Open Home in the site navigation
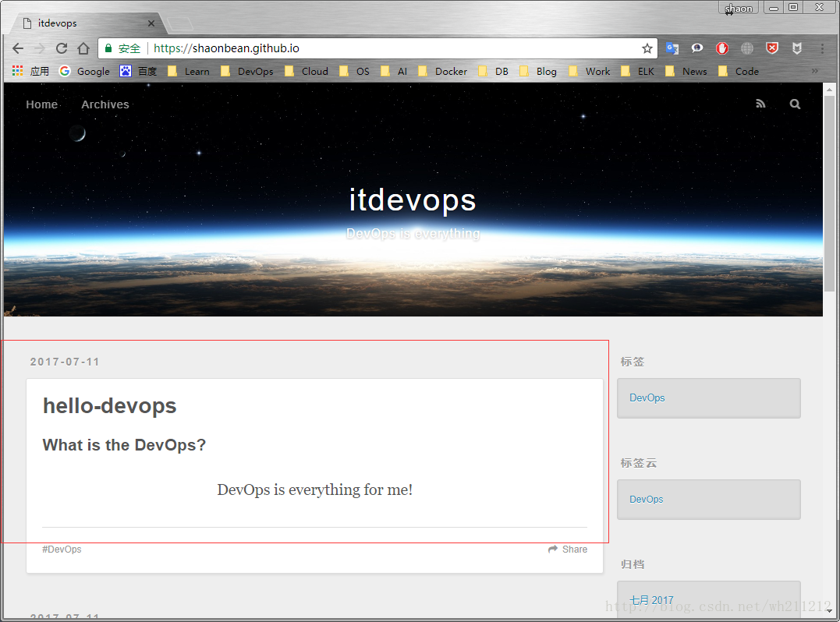The height and width of the screenshot is (622, 840). point(41,104)
